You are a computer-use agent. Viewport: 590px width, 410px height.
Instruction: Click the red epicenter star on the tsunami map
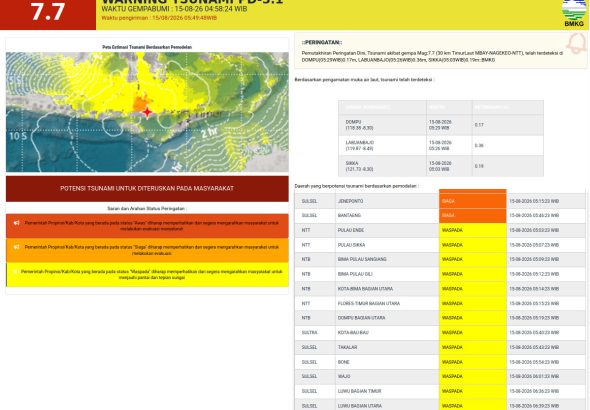(147, 112)
